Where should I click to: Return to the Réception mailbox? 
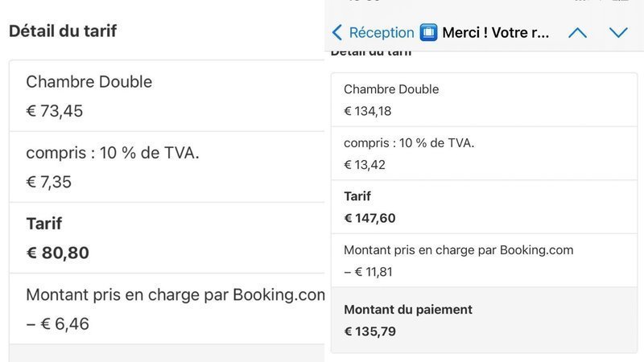[x=382, y=33]
